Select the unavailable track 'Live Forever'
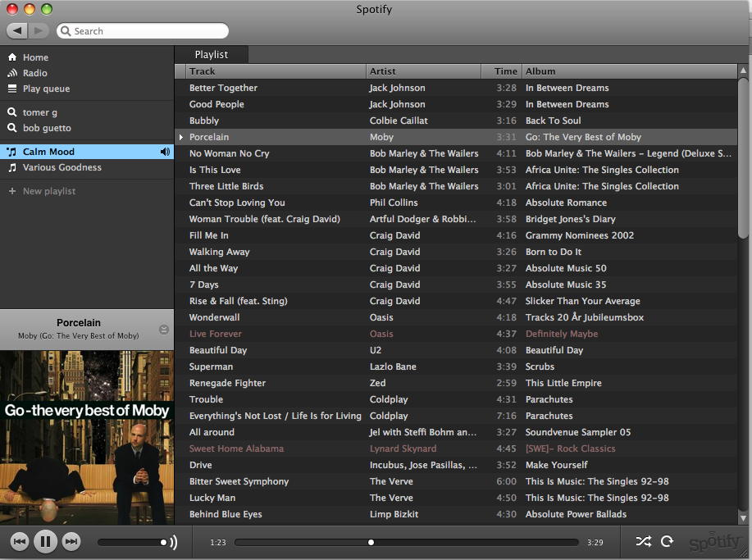This screenshot has width=752, height=560. point(216,334)
